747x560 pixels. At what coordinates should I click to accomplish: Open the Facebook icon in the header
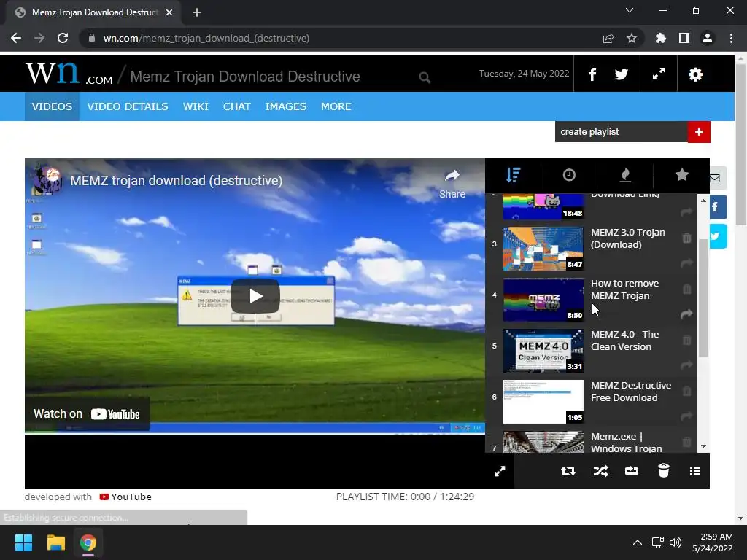pyautogui.click(x=592, y=74)
